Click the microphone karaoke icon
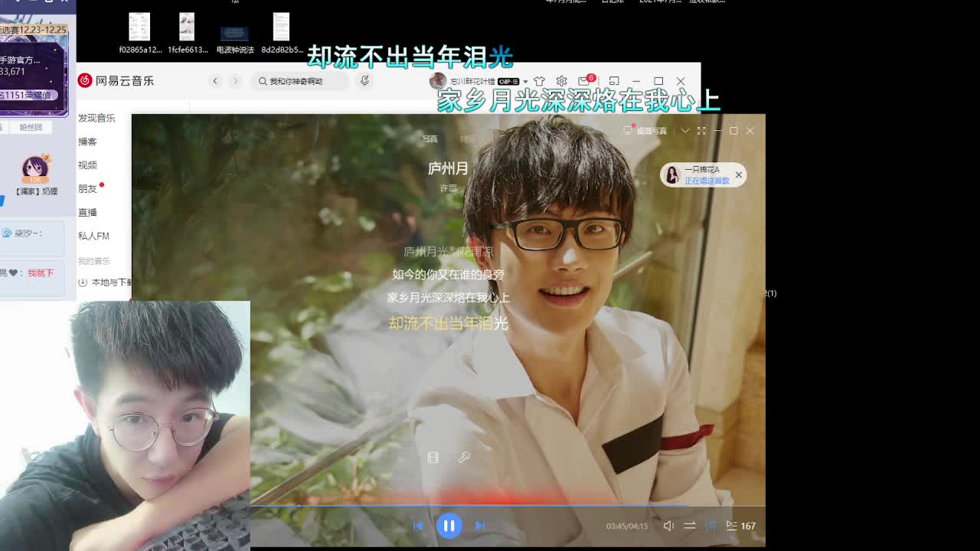This screenshot has width=980, height=551. tap(464, 458)
